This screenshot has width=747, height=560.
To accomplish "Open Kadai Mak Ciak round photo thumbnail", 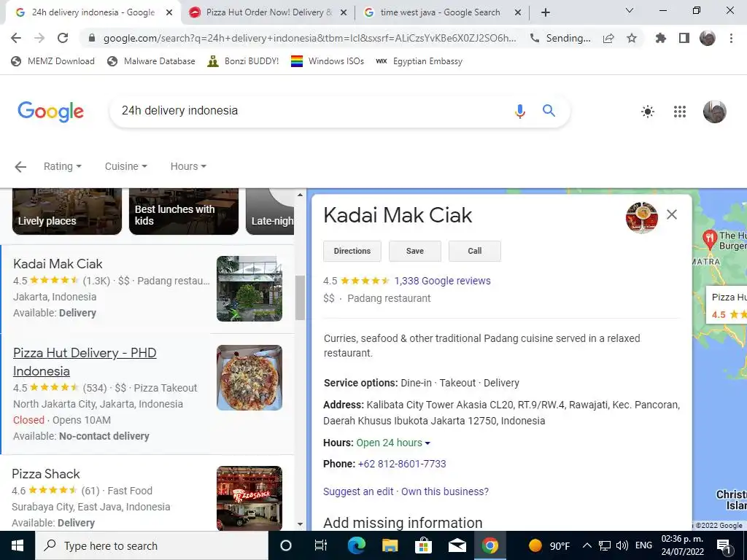I will coord(642,217).
